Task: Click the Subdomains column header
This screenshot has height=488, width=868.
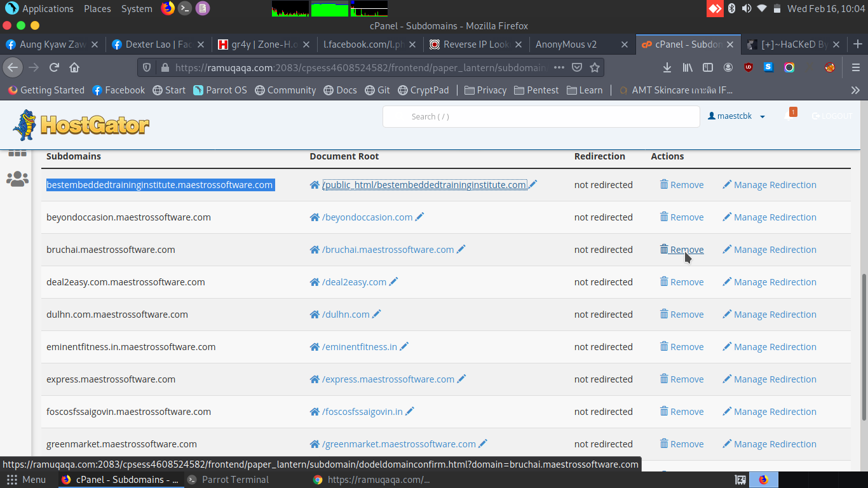Action: click(x=74, y=156)
